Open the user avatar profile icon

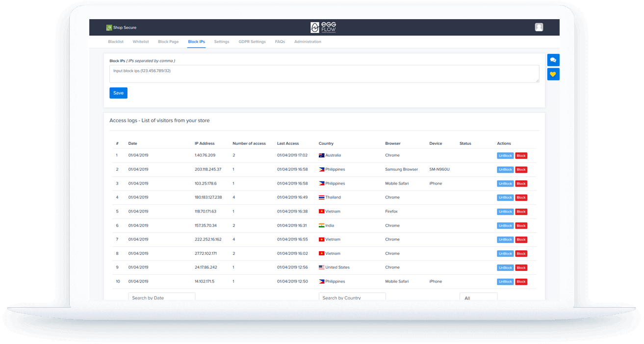point(539,27)
